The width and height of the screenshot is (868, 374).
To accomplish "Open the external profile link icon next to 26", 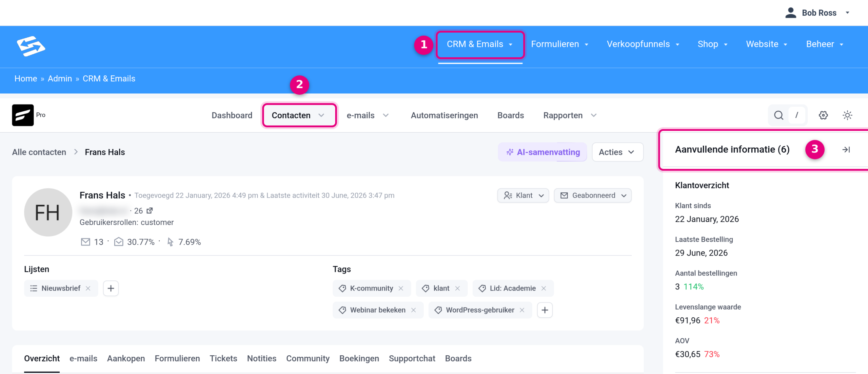I will click(150, 211).
